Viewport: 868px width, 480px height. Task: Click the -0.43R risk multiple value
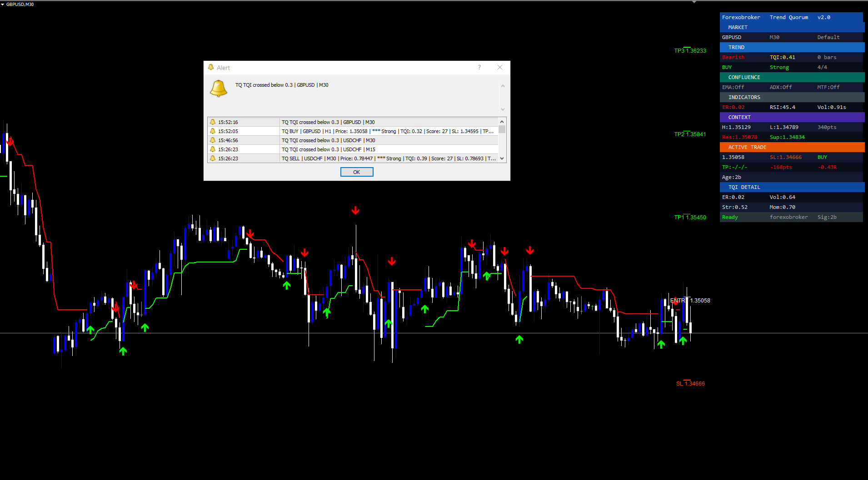[x=827, y=167]
